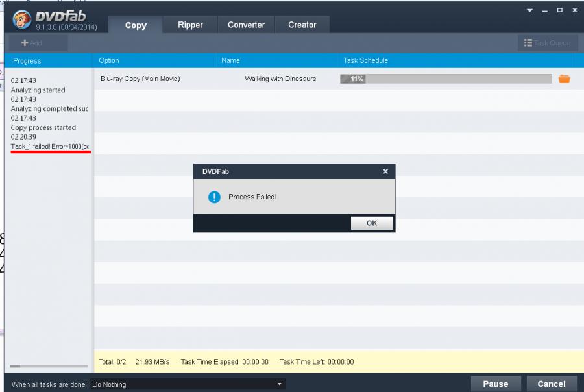Maximize the DVDFab window

click(x=560, y=10)
